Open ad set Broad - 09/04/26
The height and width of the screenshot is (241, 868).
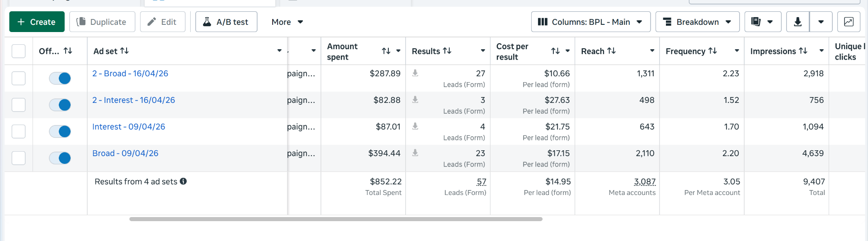pyautogui.click(x=125, y=153)
